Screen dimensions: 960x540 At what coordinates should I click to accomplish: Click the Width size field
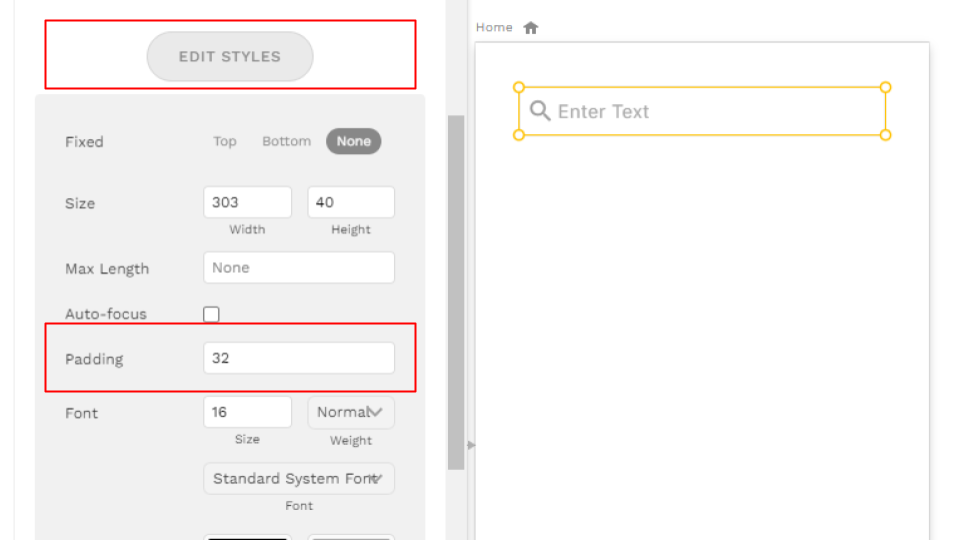click(x=247, y=202)
